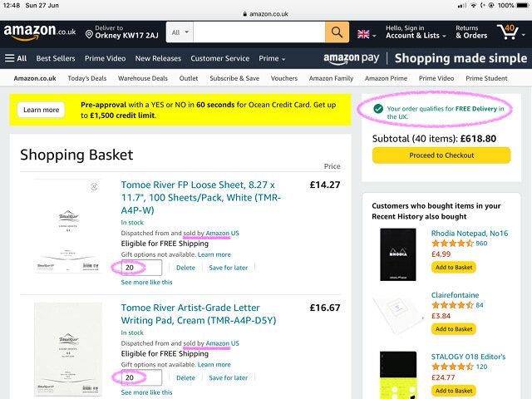Open the search category All dropdown
Screen dimensions: 532x399
tap(180, 32)
